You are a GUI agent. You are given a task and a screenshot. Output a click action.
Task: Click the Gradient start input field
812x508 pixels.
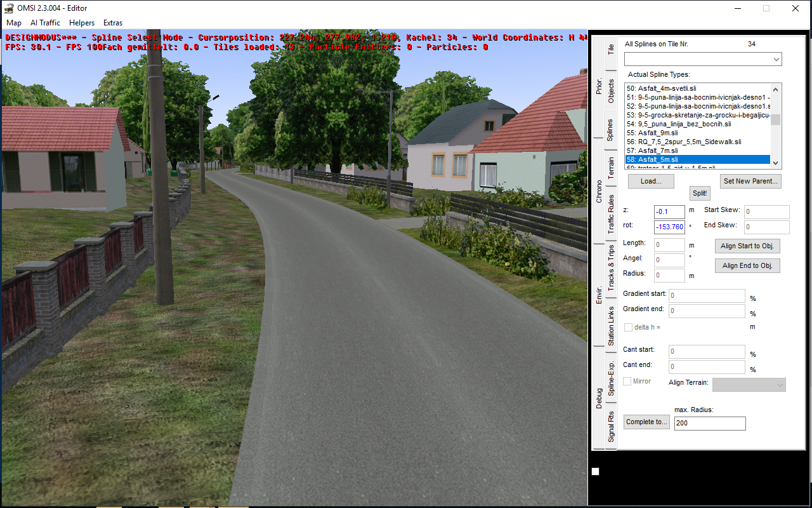(707, 296)
